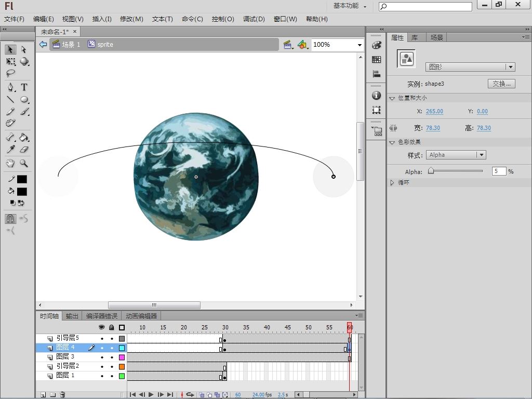Select the Free Transform tool
Image resolution: width=532 pixels, height=399 pixels.
pyautogui.click(x=10, y=61)
